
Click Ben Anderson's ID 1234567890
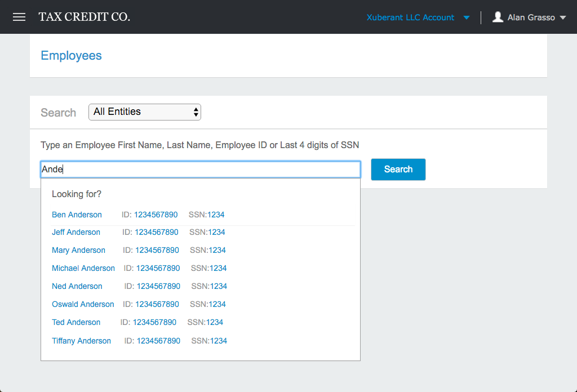(156, 215)
